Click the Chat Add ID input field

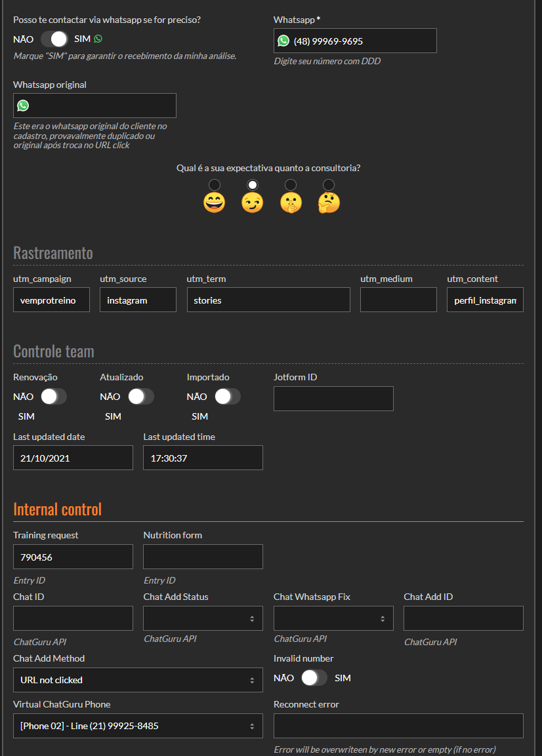point(463,618)
